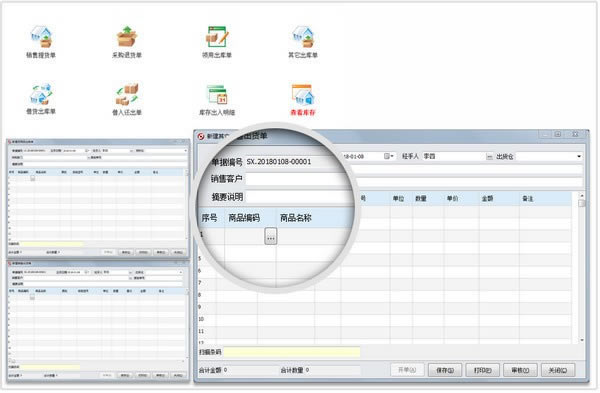Click the yellow 扫描条码 barcode input field
Image resolution: width=600 pixels, height=393 pixels.
pyautogui.click(x=292, y=352)
